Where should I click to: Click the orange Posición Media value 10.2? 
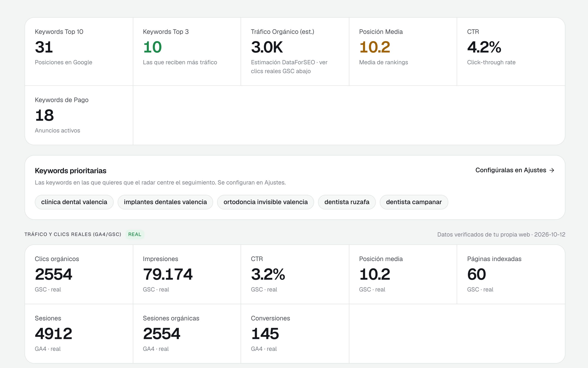pyautogui.click(x=375, y=47)
